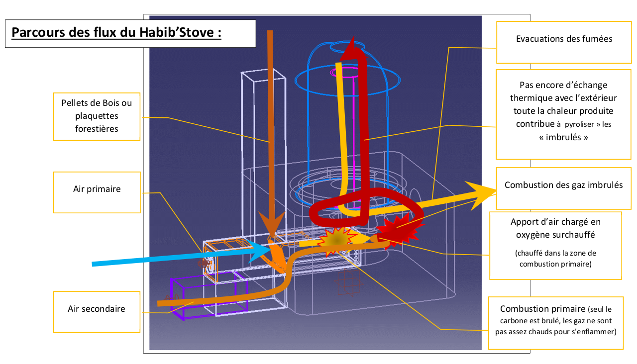Screen dimensions: 637x364
Task: Click the blue primary air arrow
Action: point(174,256)
